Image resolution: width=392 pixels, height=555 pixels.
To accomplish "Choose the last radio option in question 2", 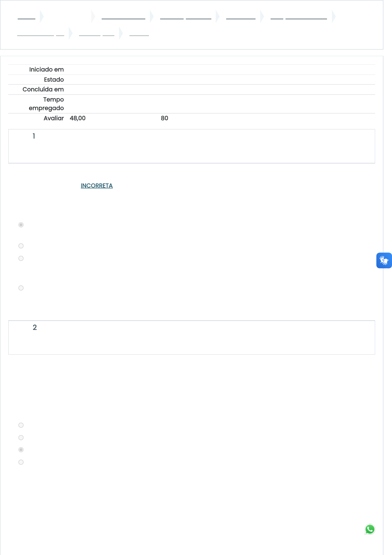I will (21, 462).
